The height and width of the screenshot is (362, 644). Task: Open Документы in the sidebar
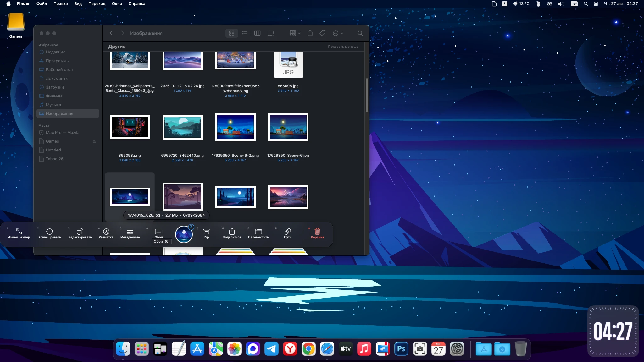pyautogui.click(x=68, y=79)
